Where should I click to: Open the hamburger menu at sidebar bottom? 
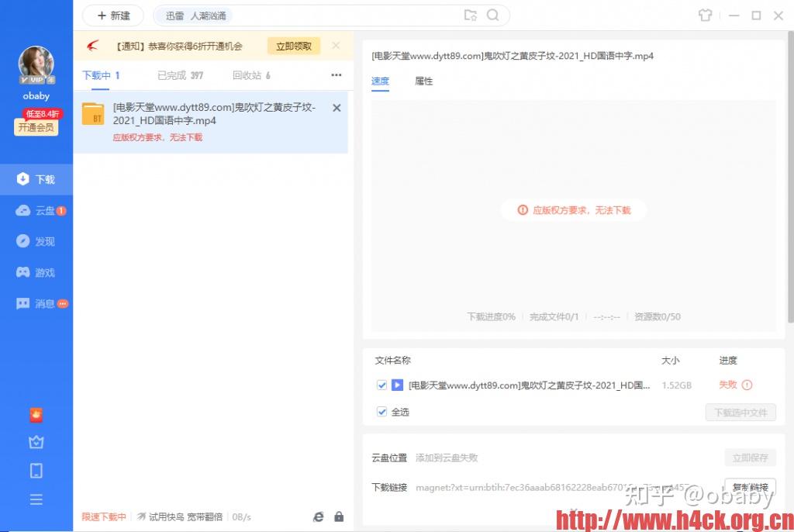(x=36, y=499)
